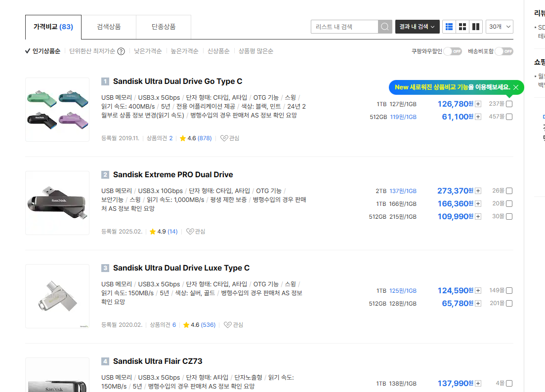Viewport: 545px width, 392px height.
Task: Click the magnifier search icon in list search
Action: [385, 27]
